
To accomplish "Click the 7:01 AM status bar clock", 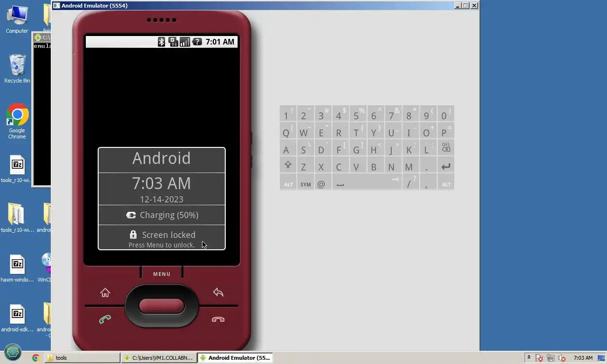I will point(220,42).
